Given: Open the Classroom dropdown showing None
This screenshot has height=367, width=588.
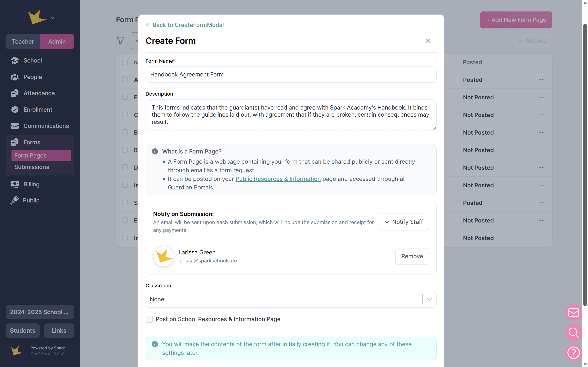Looking at the screenshot, I should [x=291, y=299].
